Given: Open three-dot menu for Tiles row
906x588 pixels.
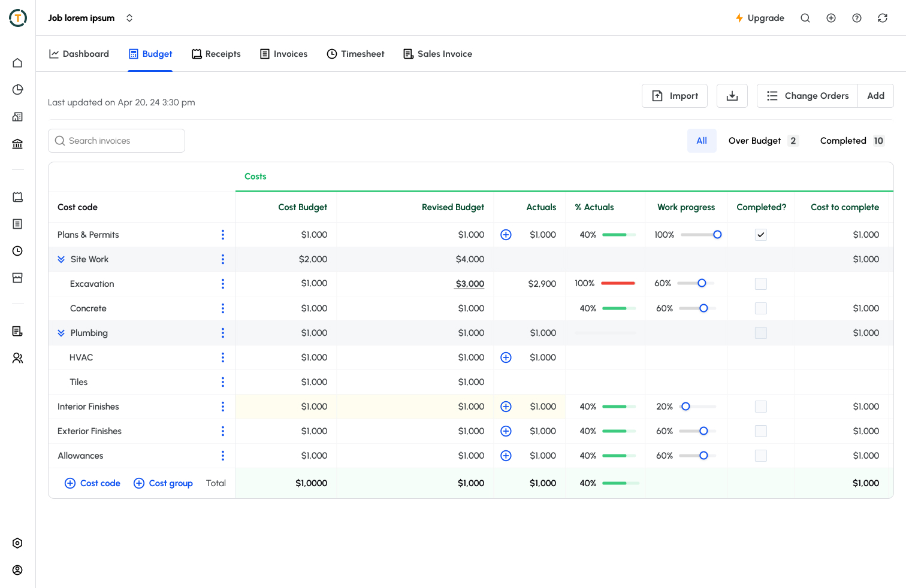Looking at the screenshot, I should [223, 382].
